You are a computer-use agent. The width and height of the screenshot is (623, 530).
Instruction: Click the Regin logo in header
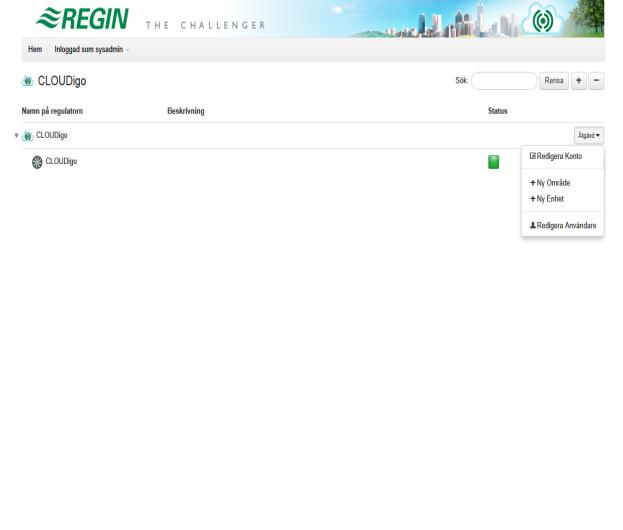[82, 18]
